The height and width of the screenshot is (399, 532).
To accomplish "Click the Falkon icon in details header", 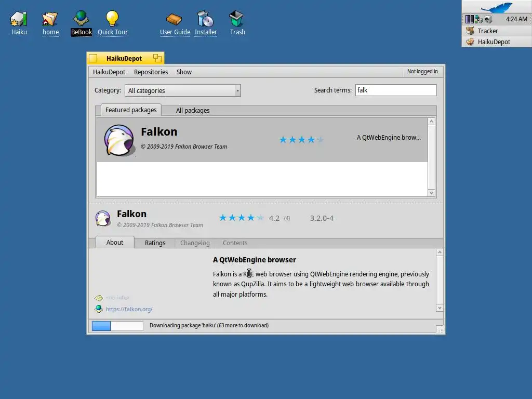I will coord(103,218).
